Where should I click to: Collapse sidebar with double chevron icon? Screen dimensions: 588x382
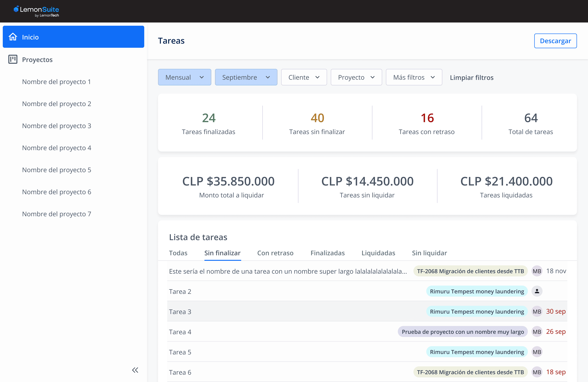[x=135, y=370]
